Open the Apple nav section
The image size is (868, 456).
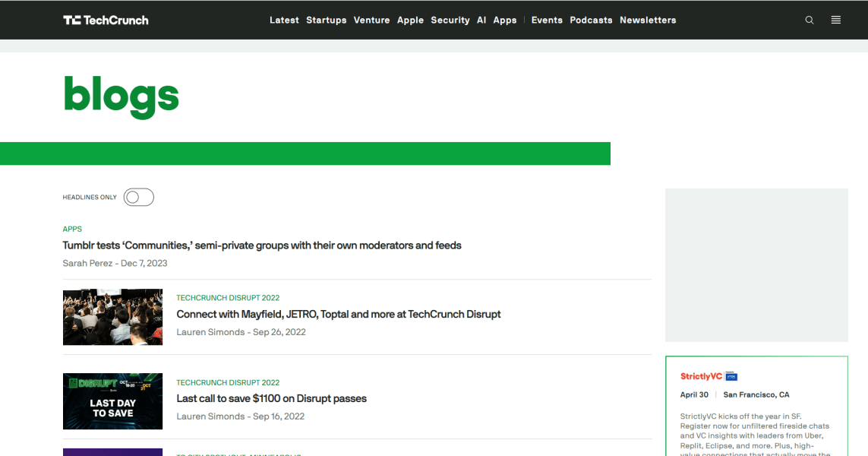tap(410, 20)
